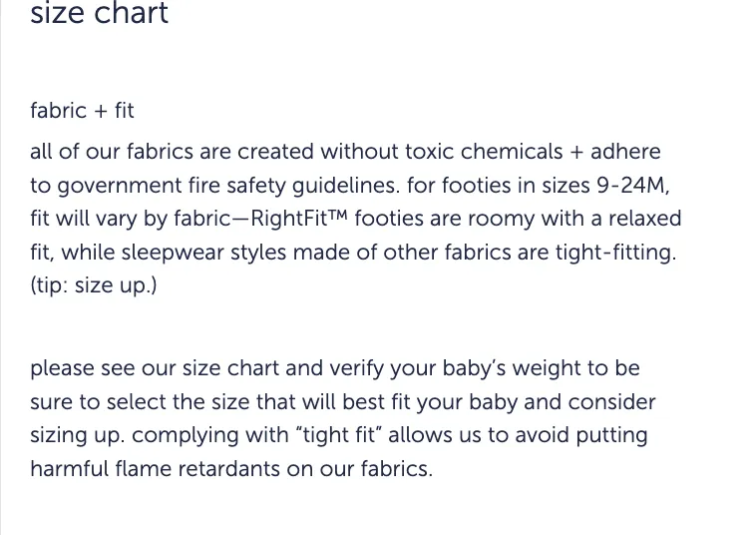
Task: Click the word "tight-fitting"
Action: coord(613,253)
